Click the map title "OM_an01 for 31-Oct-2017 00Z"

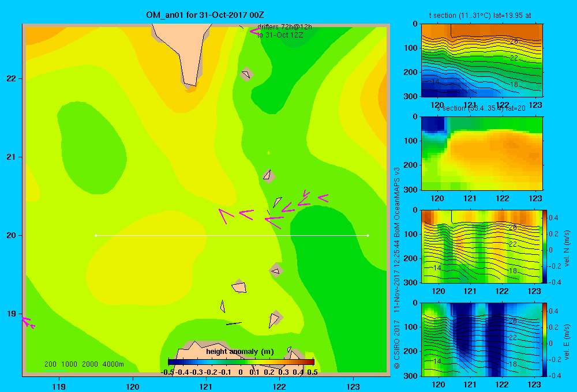point(205,15)
